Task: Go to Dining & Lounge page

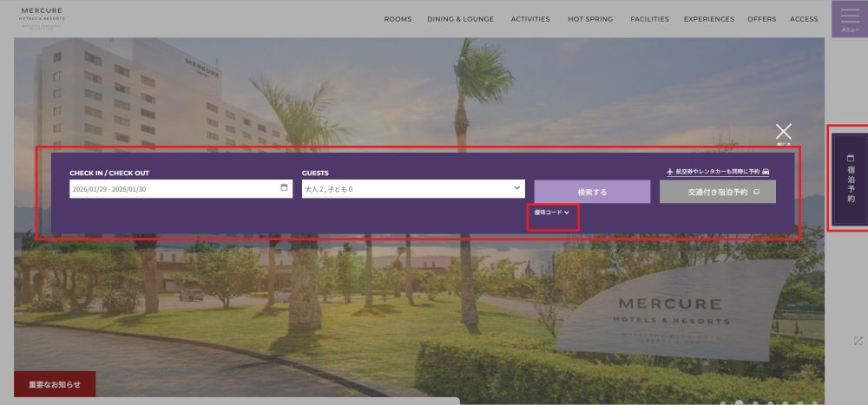Action: click(x=460, y=19)
